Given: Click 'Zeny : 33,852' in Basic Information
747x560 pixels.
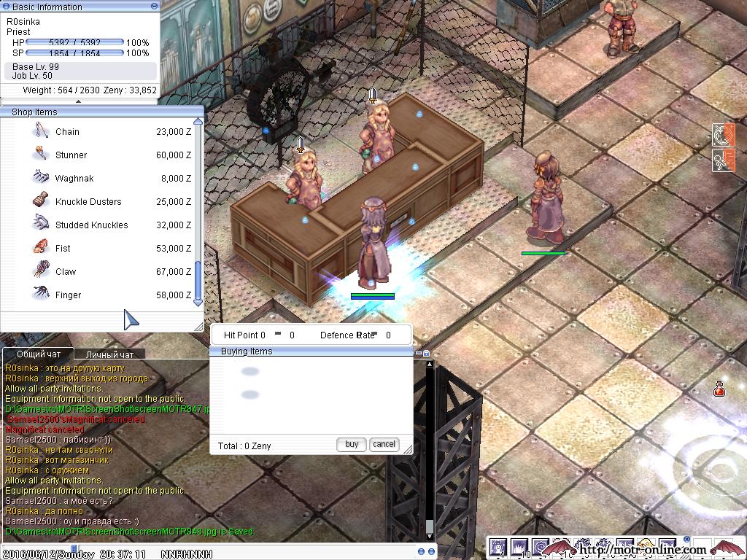Looking at the screenshot, I should pos(130,90).
